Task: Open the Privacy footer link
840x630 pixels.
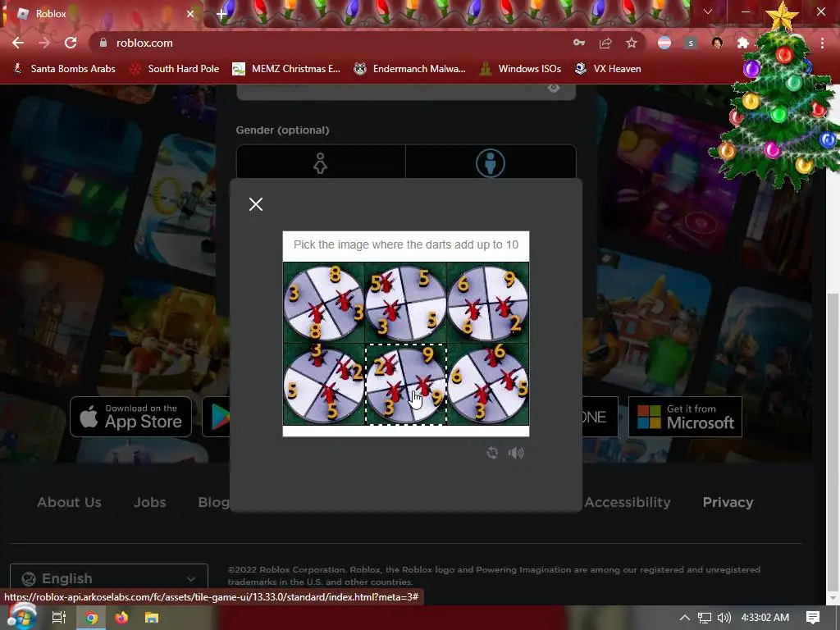Action: click(x=728, y=503)
